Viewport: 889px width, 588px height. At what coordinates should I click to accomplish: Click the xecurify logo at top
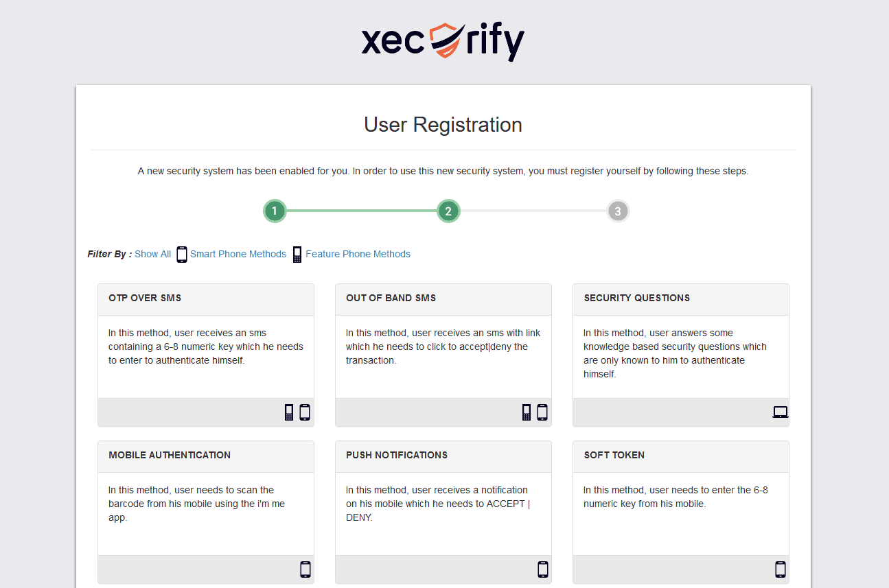click(443, 41)
